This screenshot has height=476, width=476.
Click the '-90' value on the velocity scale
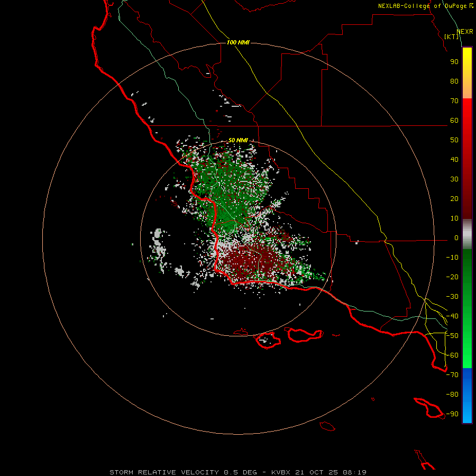point(452,414)
